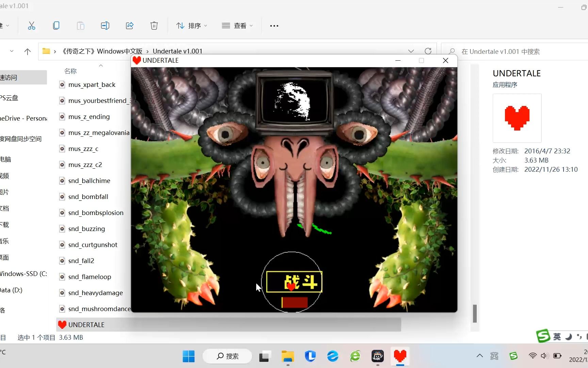Open the robot-face app on taskbar
588x368 pixels.
click(378, 356)
